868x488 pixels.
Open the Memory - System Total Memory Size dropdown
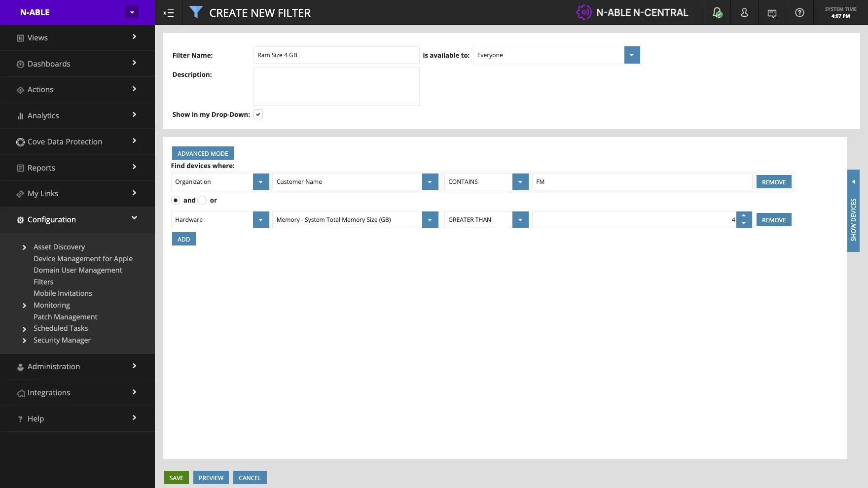[430, 220]
